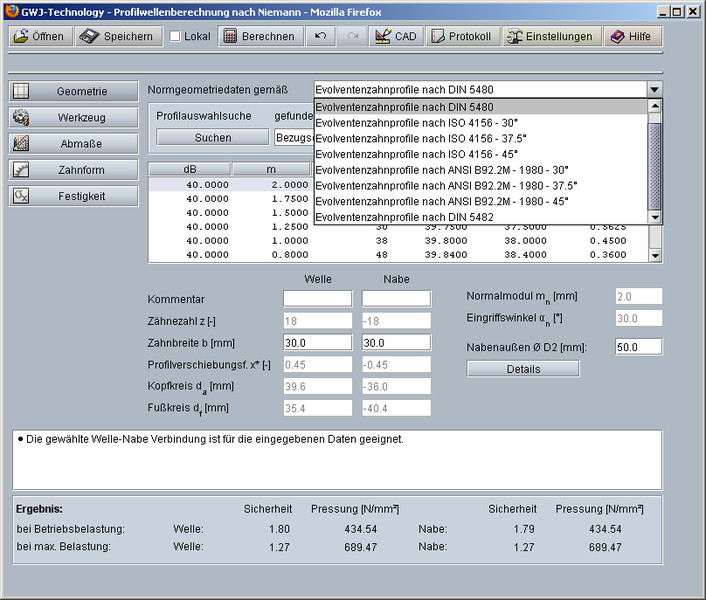Image resolution: width=706 pixels, height=600 pixels.
Task: Open the Details for the Nabe
Action: tap(523, 369)
